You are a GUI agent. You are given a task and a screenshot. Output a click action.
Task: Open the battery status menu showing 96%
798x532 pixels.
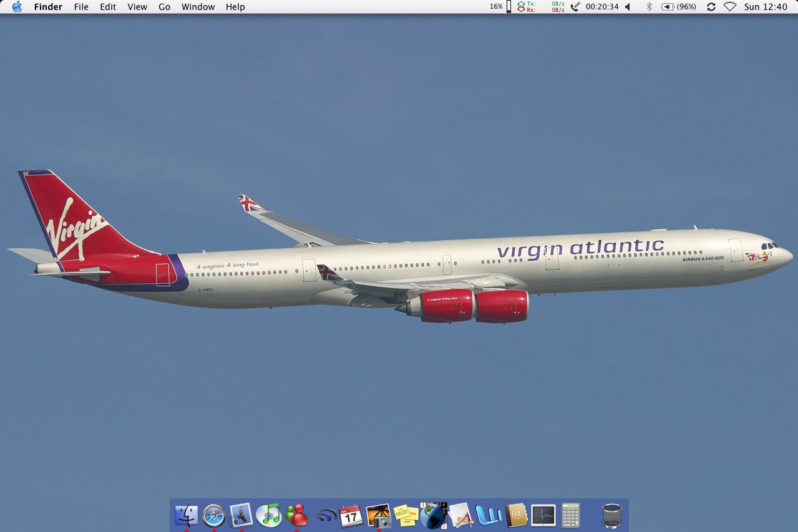(679, 7)
